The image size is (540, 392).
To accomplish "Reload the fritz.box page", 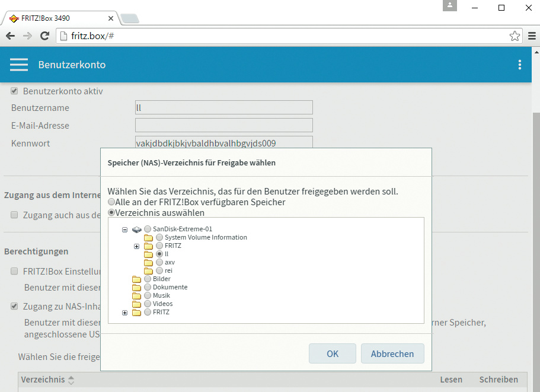I will [x=44, y=36].
